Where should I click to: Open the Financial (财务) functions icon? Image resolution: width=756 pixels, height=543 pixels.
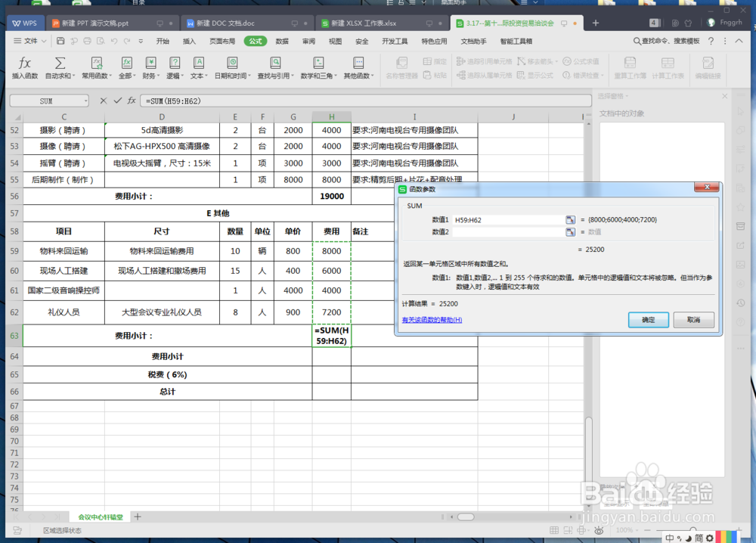pos(150,64)
